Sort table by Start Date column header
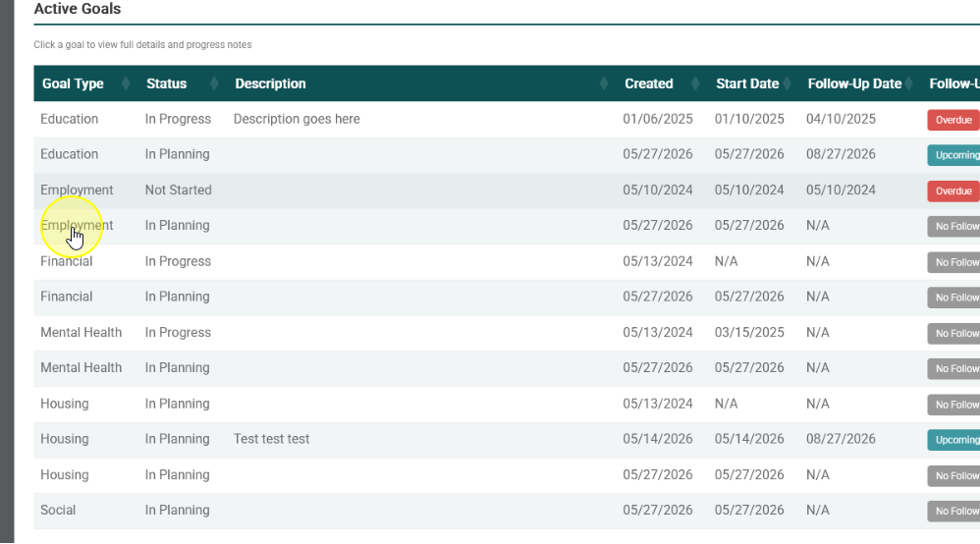The image size is (980, 544). [747, 83]
